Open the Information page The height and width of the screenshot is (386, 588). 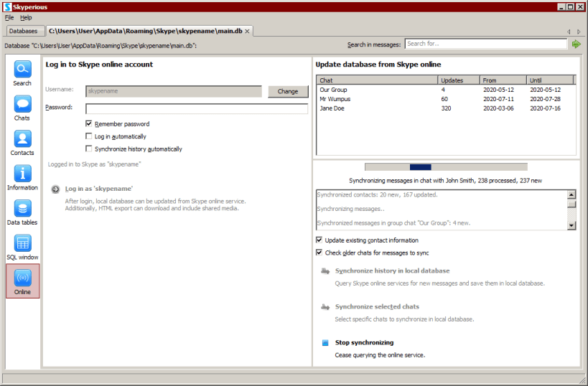click(x=22, y=178)
